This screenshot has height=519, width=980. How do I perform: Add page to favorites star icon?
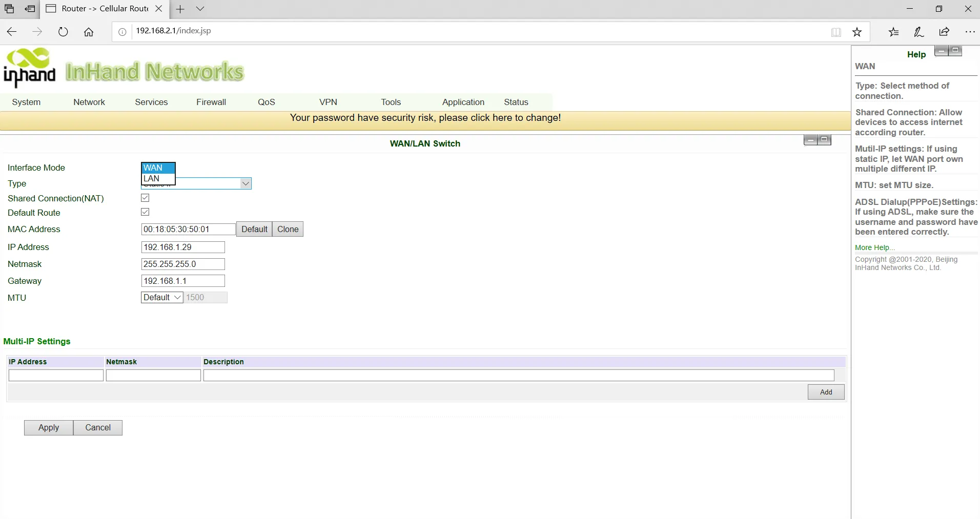(857, 32)
